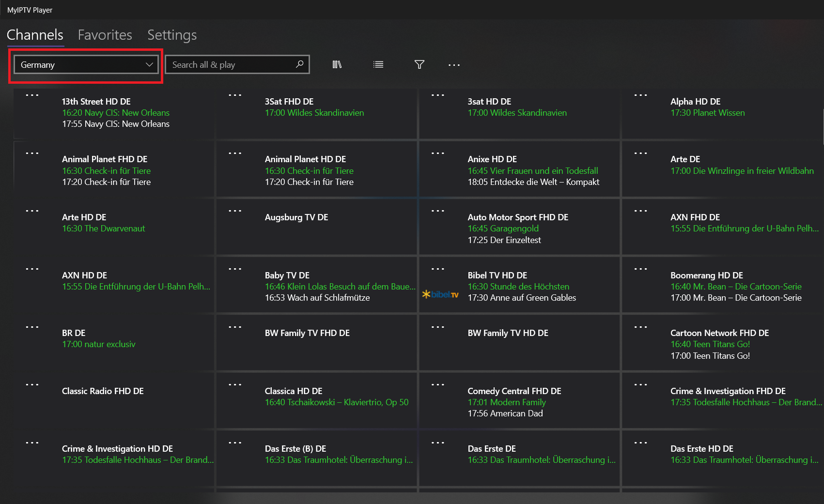824x504 pixels.
Task: Select 17:00 Die Winzlinge in freier Wildbahn
Action: click(742, 171)
